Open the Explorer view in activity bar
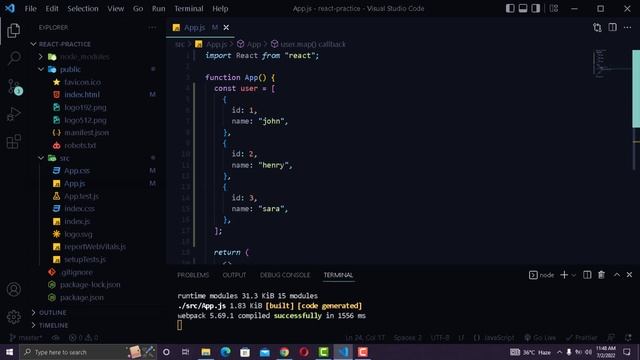 pyautogui.click(x=13, y=31)
